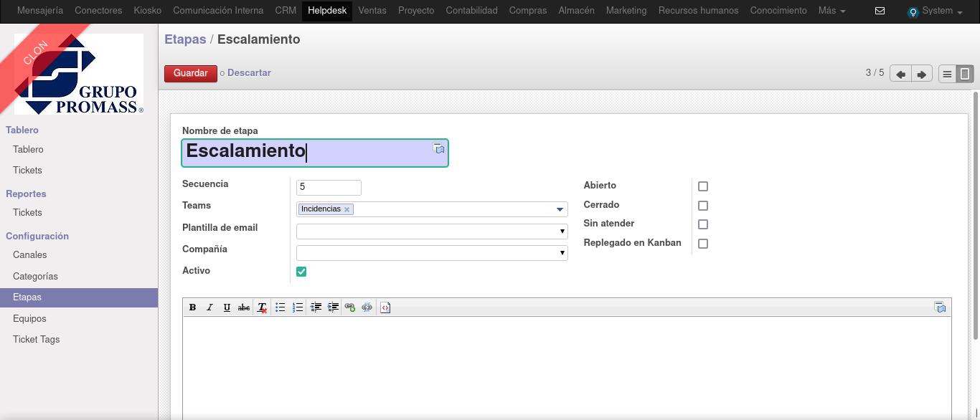Screen dimensions: 980x420
Task: Apply italic formatting in the editor toolbar
Action: tap(209, 307)
